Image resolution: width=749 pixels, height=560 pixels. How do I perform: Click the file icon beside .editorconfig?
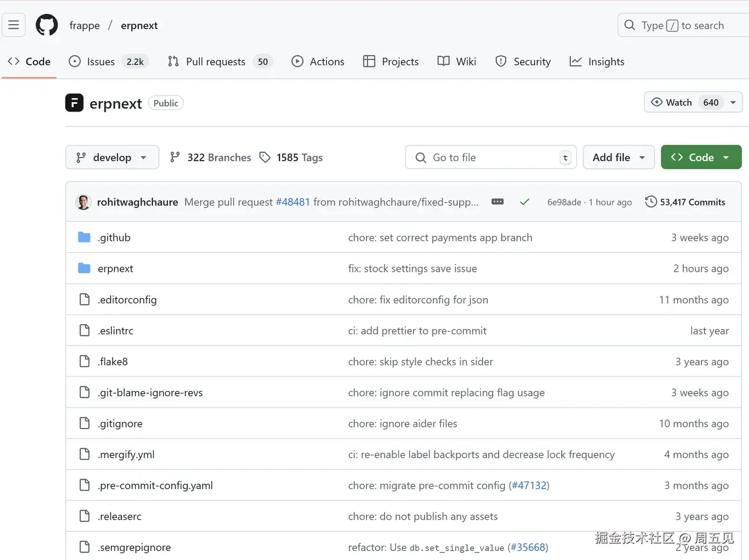click(x=84, y=300)
